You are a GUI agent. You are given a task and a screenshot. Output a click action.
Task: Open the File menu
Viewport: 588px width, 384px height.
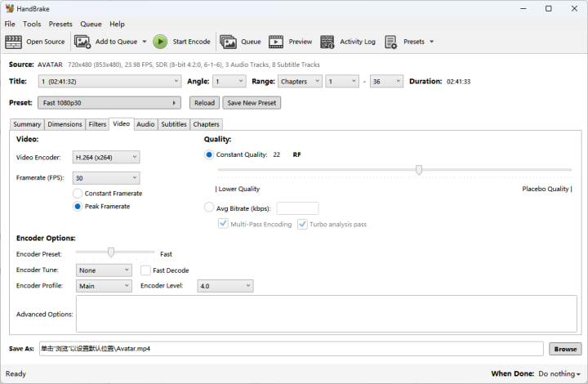tap(10, 24)
